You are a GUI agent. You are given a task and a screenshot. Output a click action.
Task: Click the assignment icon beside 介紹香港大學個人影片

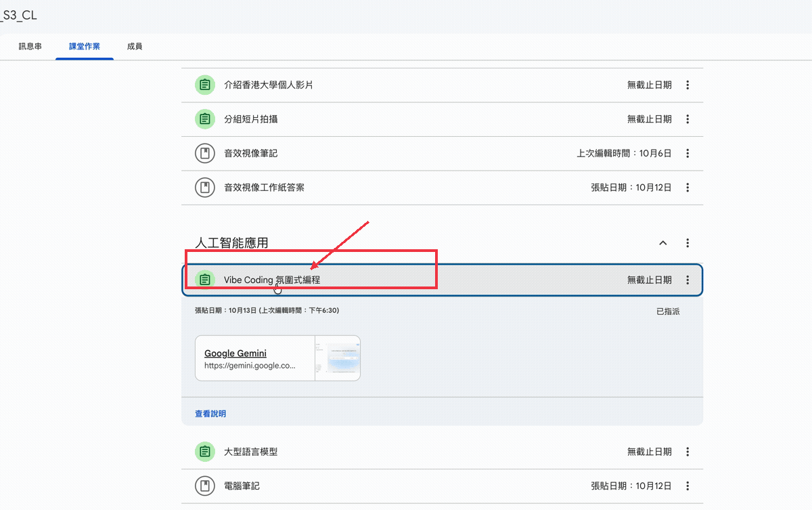[x=204, y=85]
